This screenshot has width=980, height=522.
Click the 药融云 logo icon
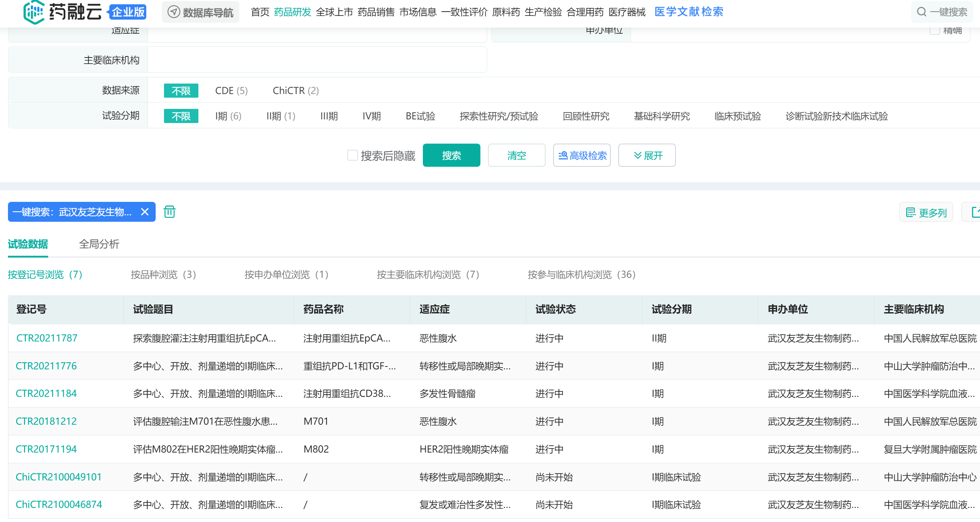click(34, 12)
